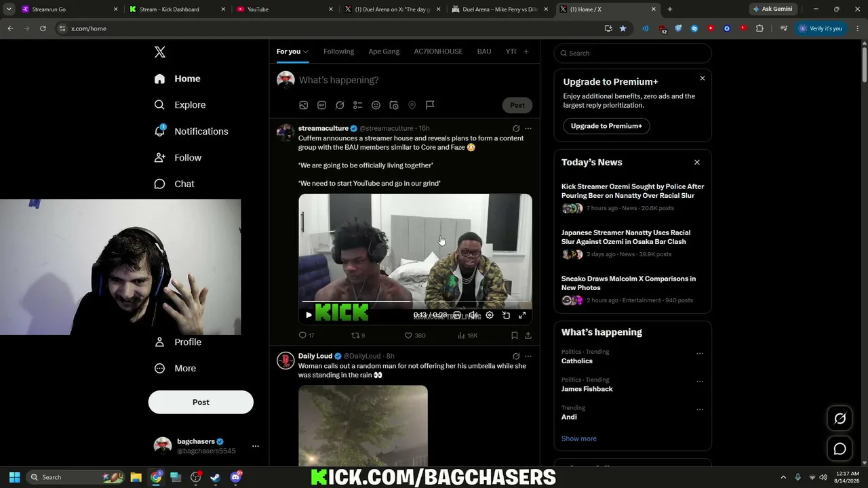Switch to the AC7IONHOUSE tab
The image size is (868, 488).
pos(438,52)
